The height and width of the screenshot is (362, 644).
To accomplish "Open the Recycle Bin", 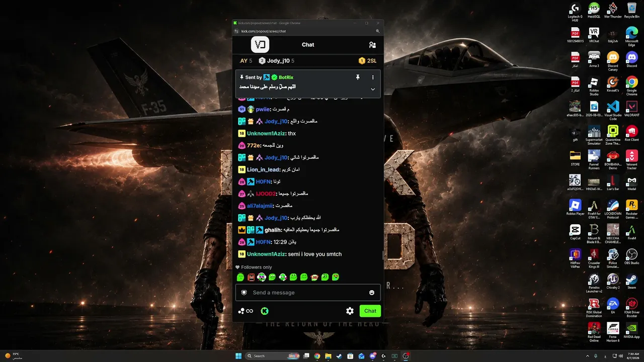I will click(x=631, y=11).
